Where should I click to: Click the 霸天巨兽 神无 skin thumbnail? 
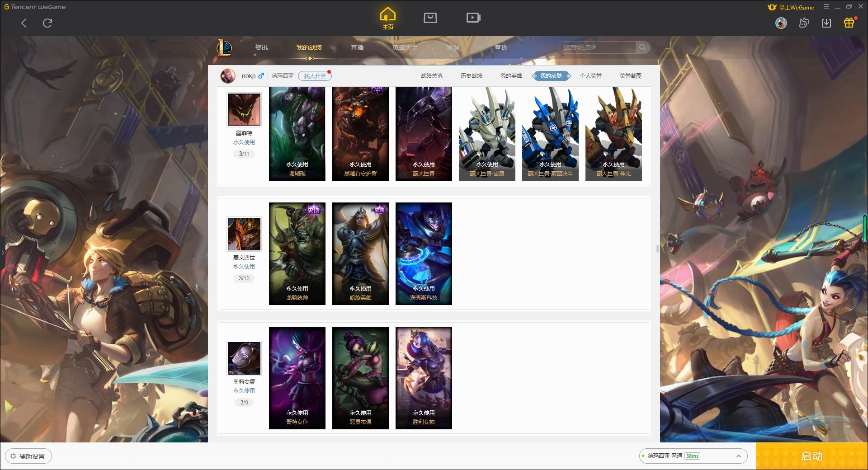coord(613,134)
